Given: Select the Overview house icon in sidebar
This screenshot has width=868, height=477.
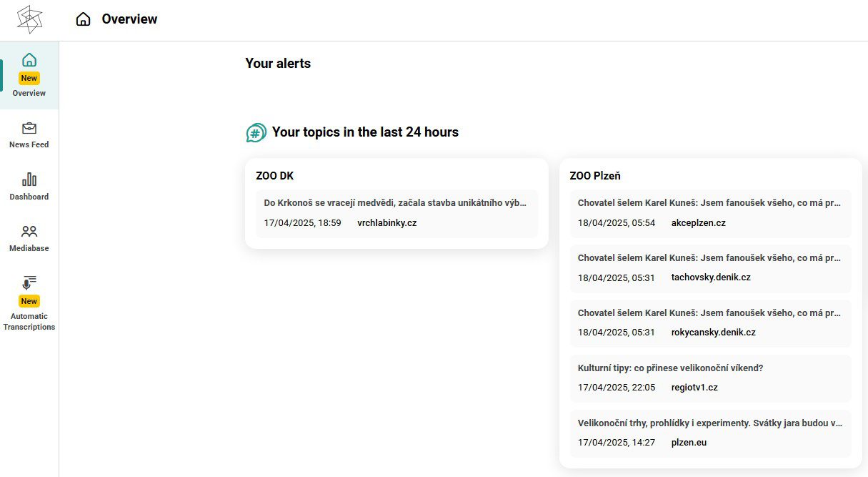Looking at the screenshot, I should point(29,60).
